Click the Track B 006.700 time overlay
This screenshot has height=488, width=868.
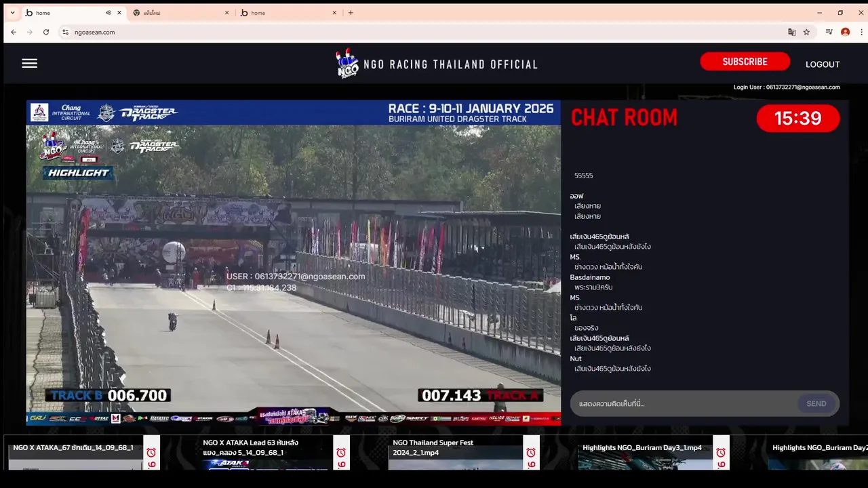(108, 395)
